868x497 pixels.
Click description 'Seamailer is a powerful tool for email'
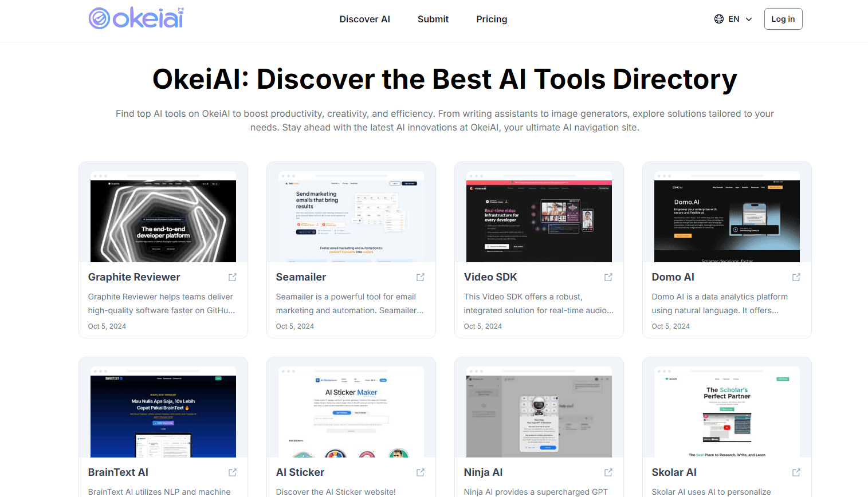pyautogui.click(x=346, y=297)
